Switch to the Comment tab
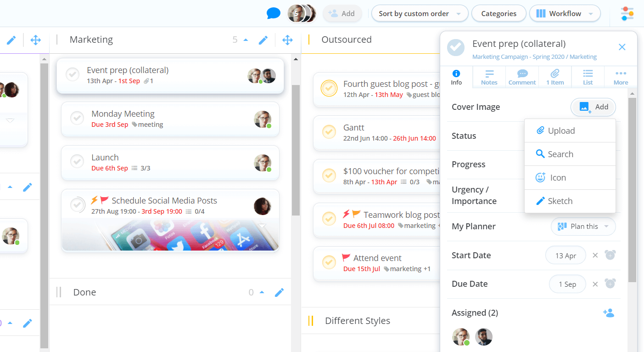The height and width of the screenshot is (352, 644). (x=522, y=78)
